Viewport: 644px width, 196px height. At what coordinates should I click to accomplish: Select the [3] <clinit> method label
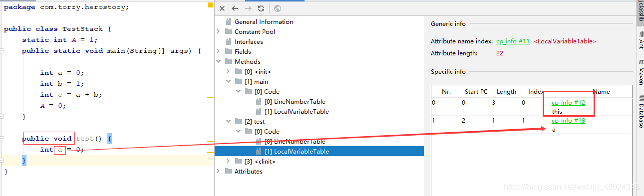pos(260,161)
